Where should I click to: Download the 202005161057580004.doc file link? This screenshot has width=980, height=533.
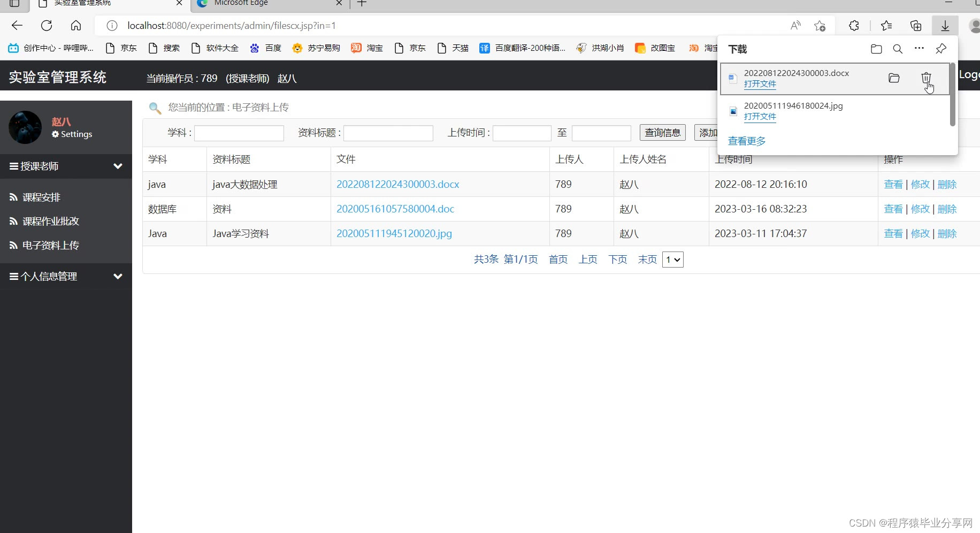(395, 209)
